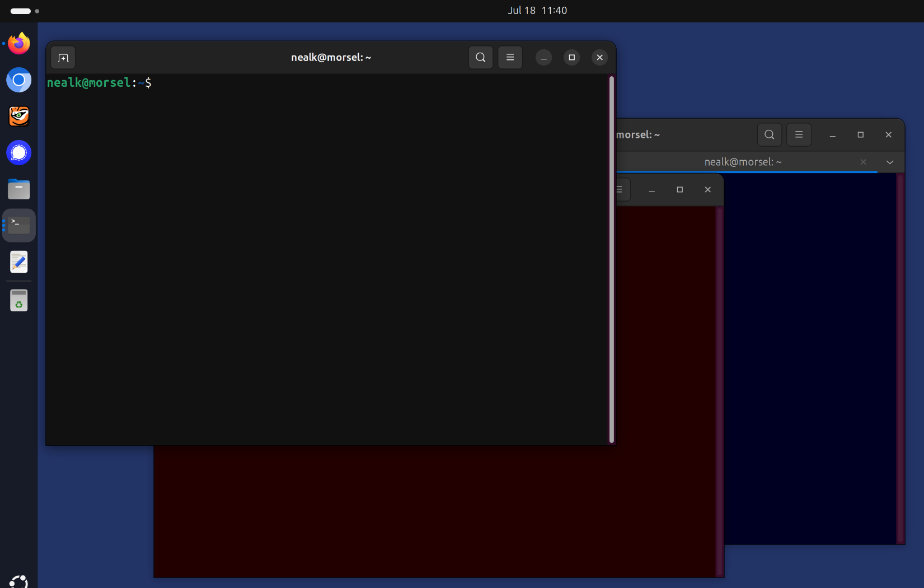Maximize the front terminal window
The image size is (924, 588).
(x=571, y=57)
